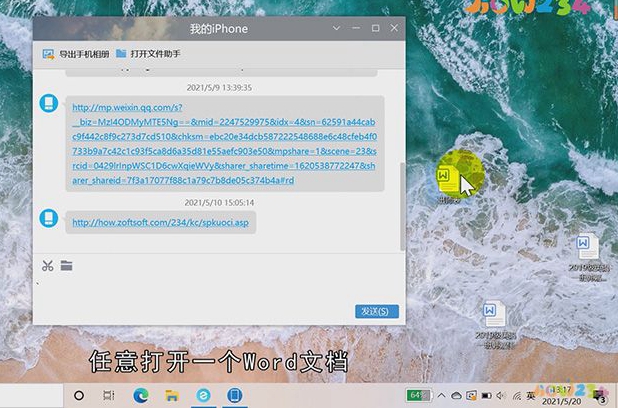Click the export phone album icon

pos(48,54)
